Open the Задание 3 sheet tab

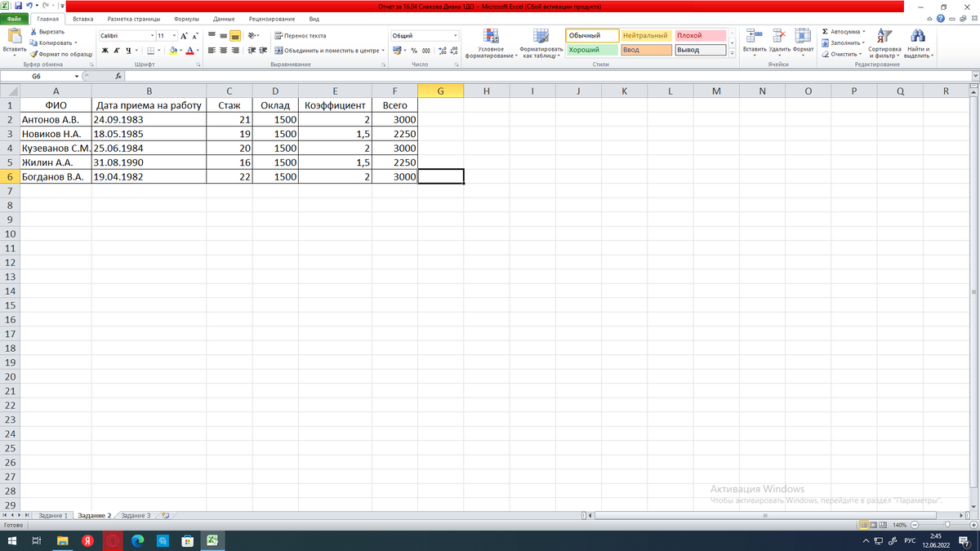point(136,516)
